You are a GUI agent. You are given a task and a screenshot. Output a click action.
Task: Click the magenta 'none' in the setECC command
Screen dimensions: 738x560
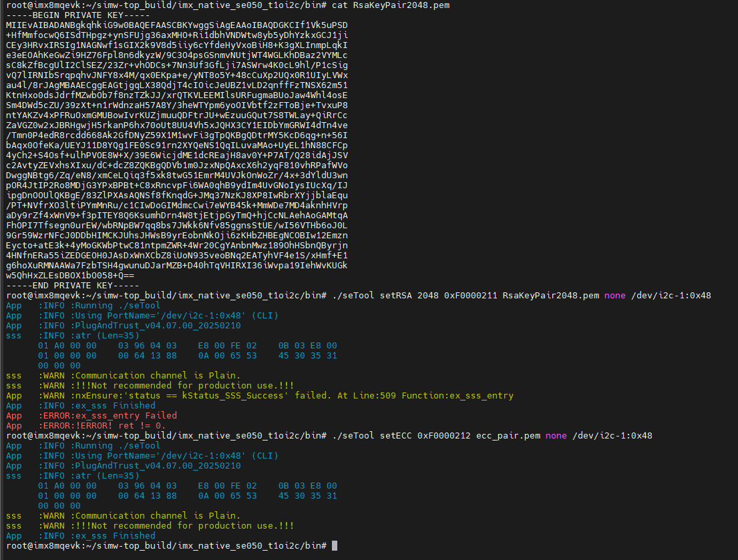pos(556,435)
